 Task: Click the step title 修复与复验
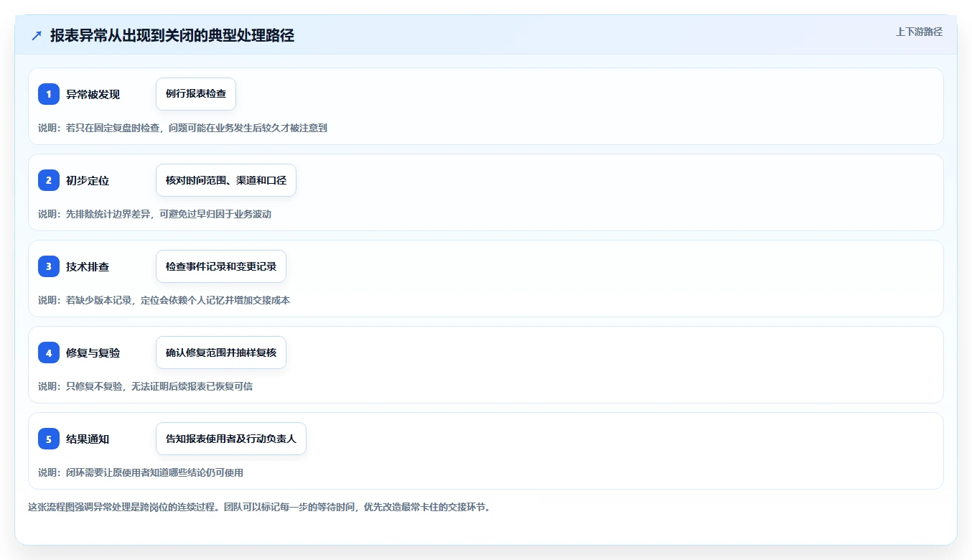coord(93,353)
